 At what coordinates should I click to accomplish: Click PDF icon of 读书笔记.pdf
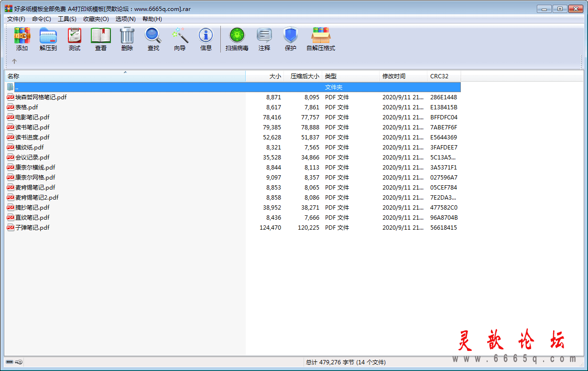(11, 127)
